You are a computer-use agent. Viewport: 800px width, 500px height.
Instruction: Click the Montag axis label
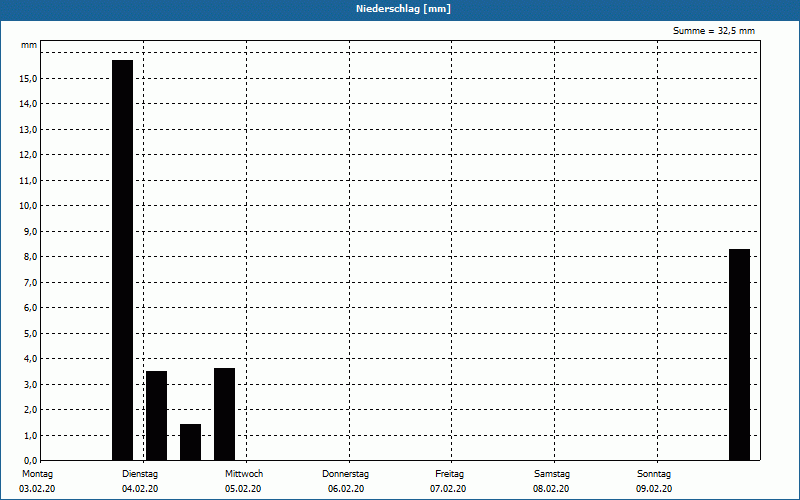(36, 473)
